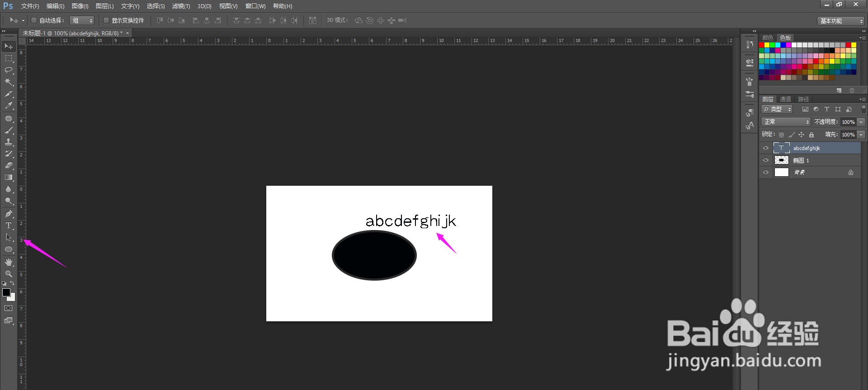The image size is (868, 390).
Task: Click the align left edges icon
Action: click(x=196, y=20)
